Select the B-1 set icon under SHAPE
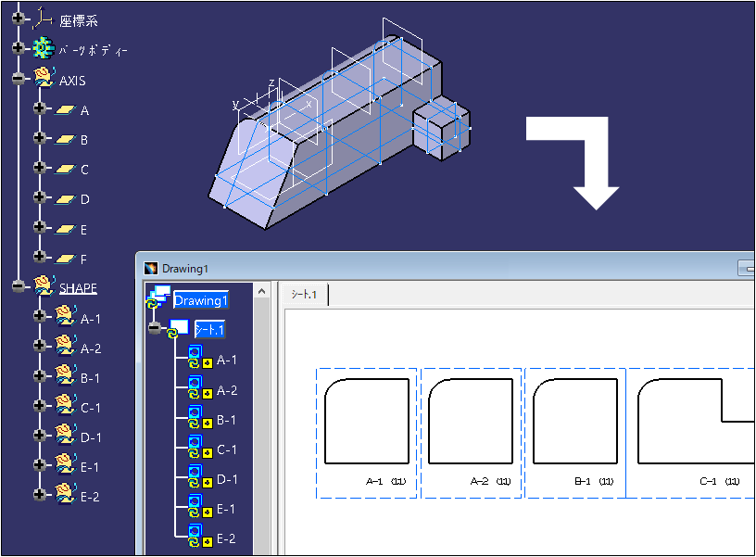The image size is (756, 557). 64,377
